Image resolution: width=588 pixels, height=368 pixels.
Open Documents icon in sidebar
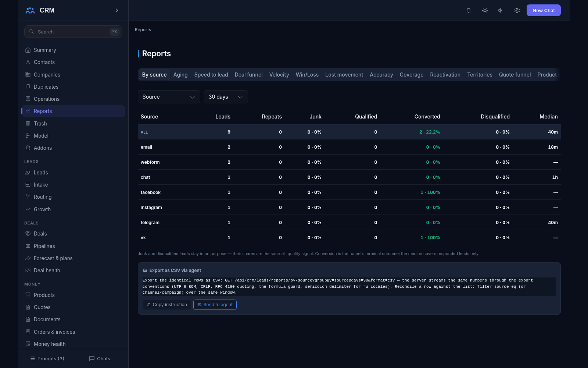28,319
